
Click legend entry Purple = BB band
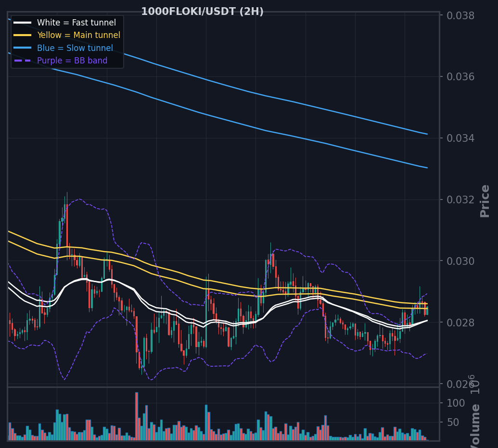tap(72, 60)
